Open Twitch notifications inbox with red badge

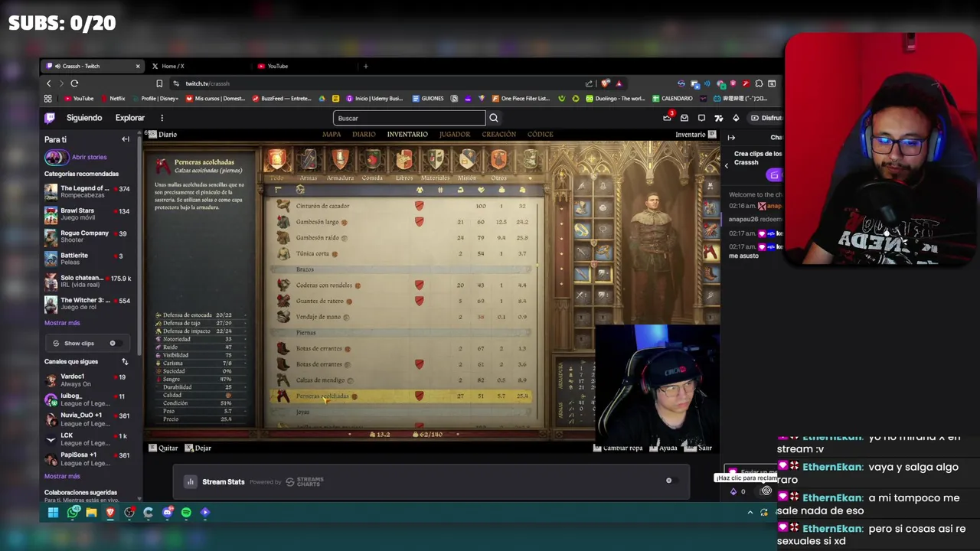(x=668, y=117)
